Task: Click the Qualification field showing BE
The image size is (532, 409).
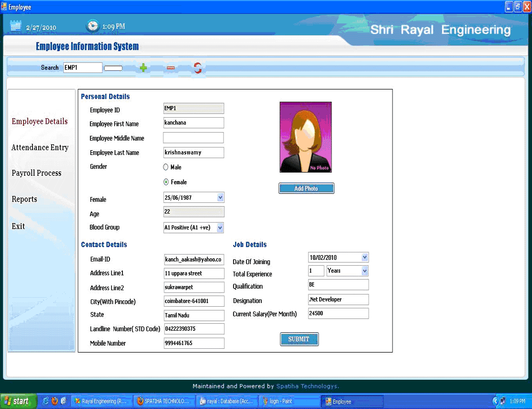Action: point(338,285)
